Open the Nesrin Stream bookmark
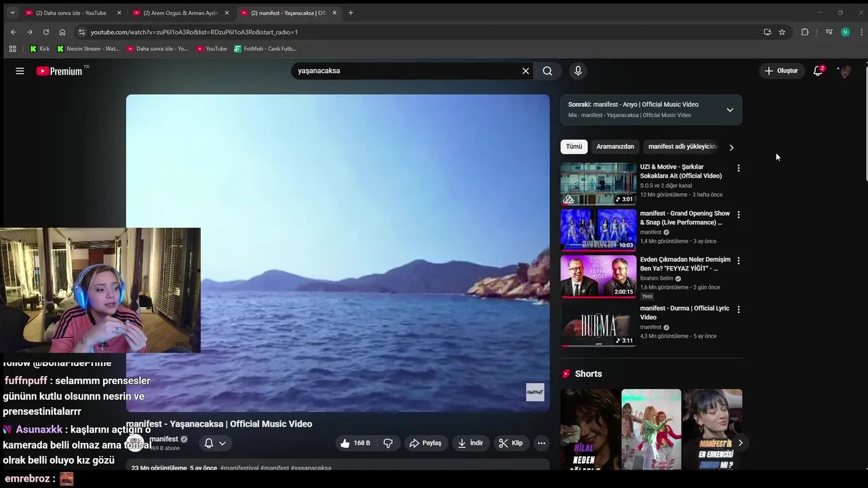The height and width of the screenshot is (488, 868). [88, 49]
